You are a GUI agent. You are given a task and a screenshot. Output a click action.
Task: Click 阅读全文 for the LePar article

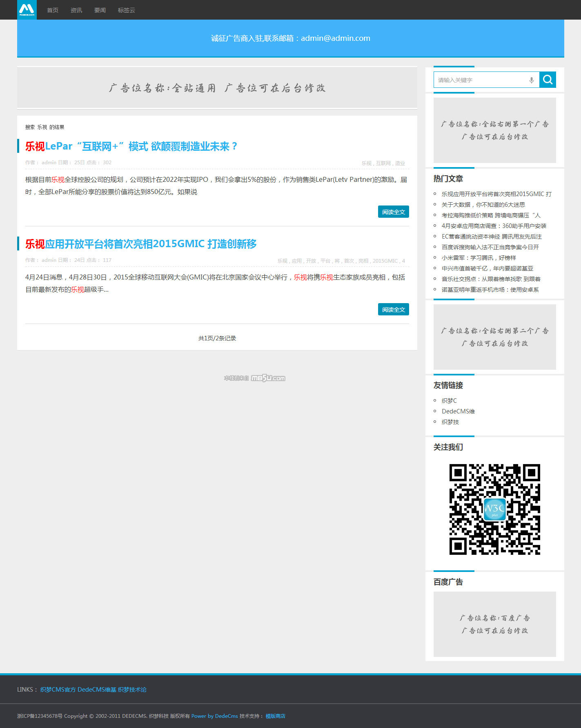pos(393,212)
